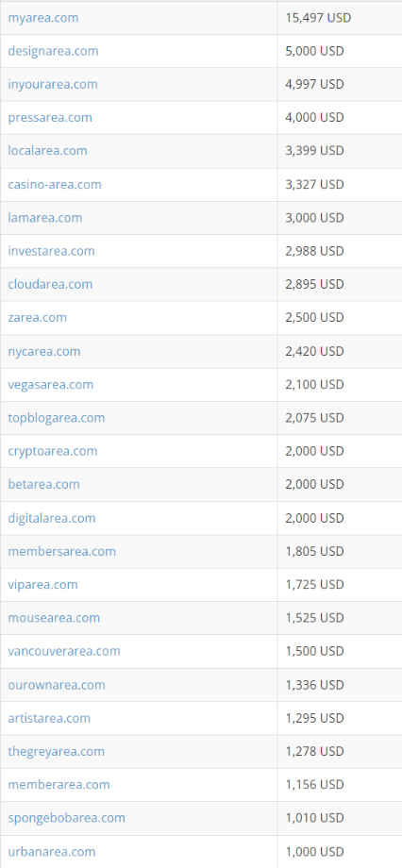Open the lamarea.com link
This screenshot has height=868, width=402.
[45, 218]
